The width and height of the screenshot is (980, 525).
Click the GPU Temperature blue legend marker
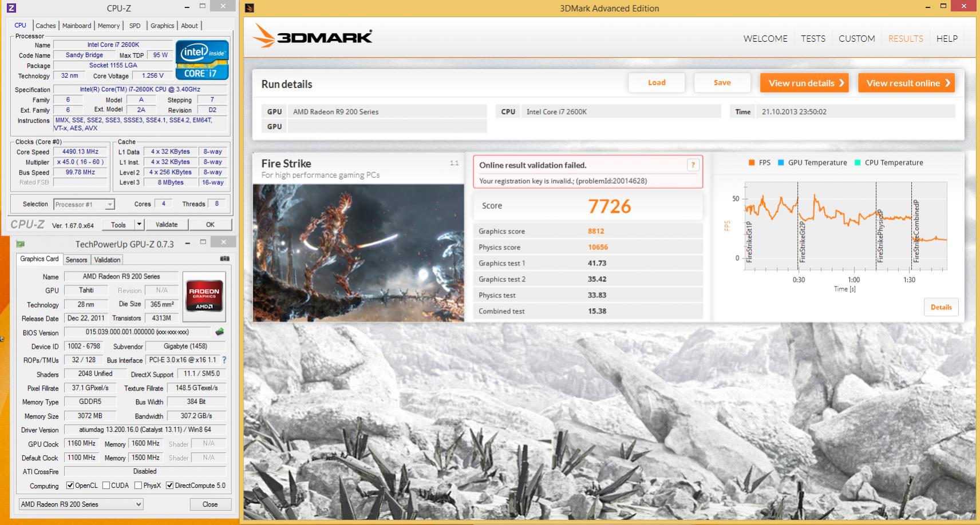click(781, 162)
